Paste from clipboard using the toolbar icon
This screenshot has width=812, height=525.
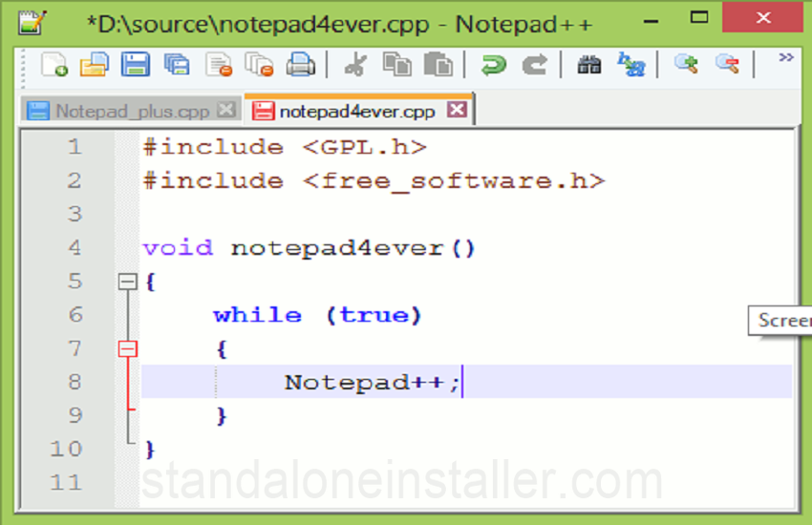438,65
